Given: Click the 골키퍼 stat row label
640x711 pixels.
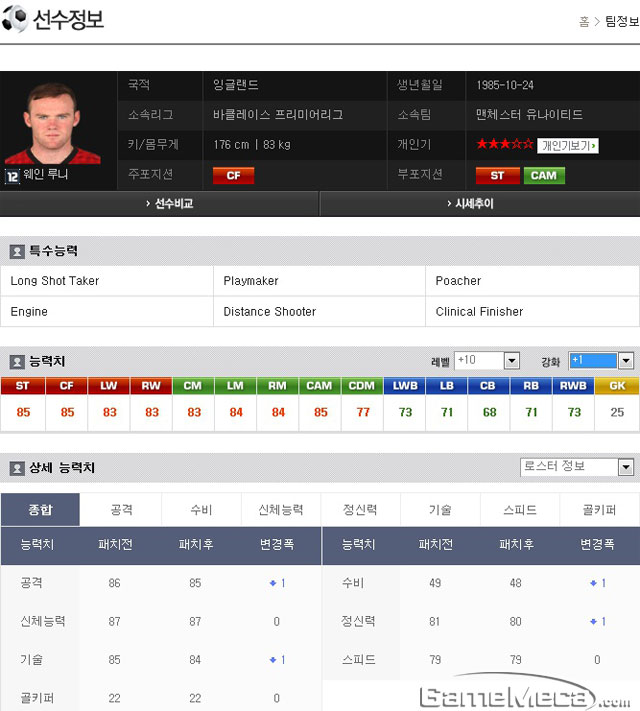Looking at the screenshot, I should pos(37,698).
